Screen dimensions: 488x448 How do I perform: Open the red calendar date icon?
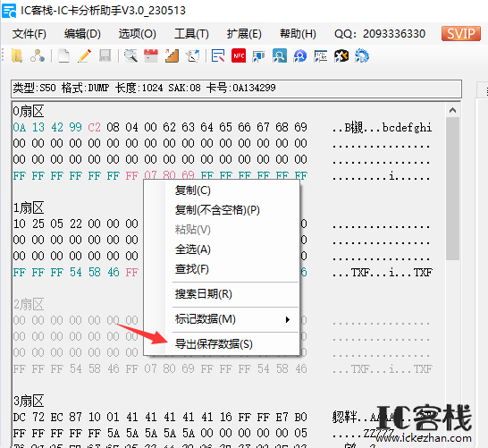point(151,56)
